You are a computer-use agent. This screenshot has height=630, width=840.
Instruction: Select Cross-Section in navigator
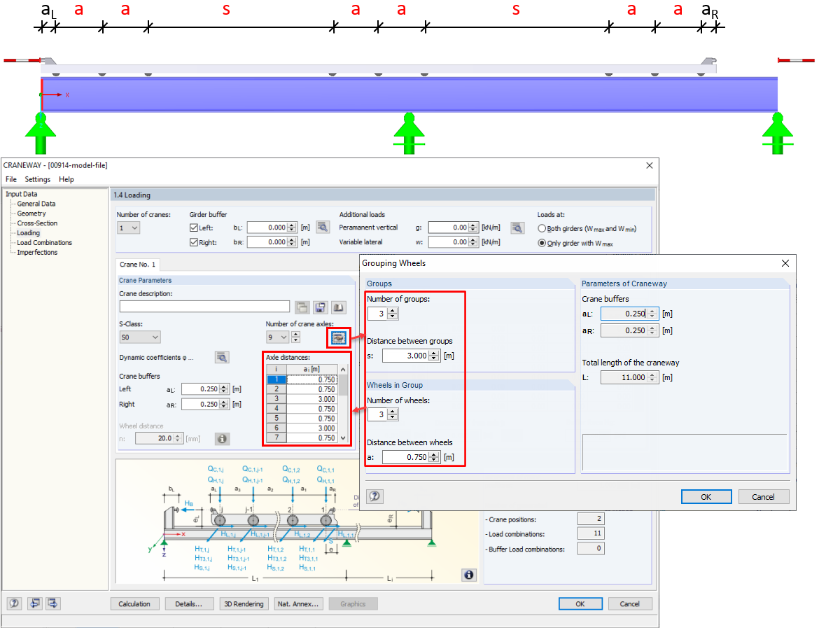37,223
